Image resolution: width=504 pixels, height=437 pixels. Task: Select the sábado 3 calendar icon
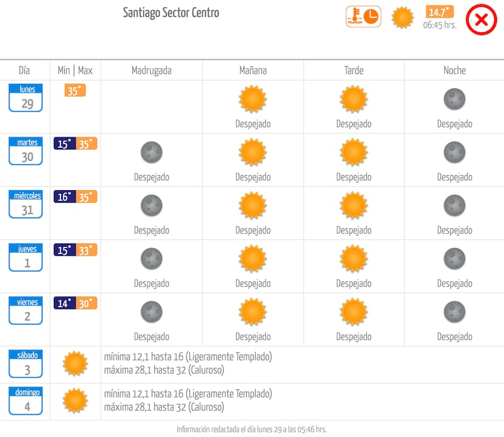26,364
